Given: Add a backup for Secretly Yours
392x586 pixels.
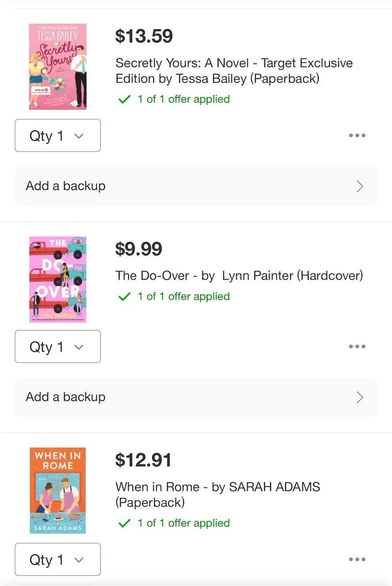Looking at the screenshot, I should [x=196, y=186].
